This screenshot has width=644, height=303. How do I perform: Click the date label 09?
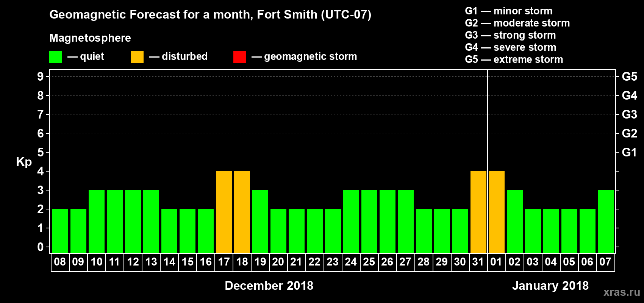(78, 262)
